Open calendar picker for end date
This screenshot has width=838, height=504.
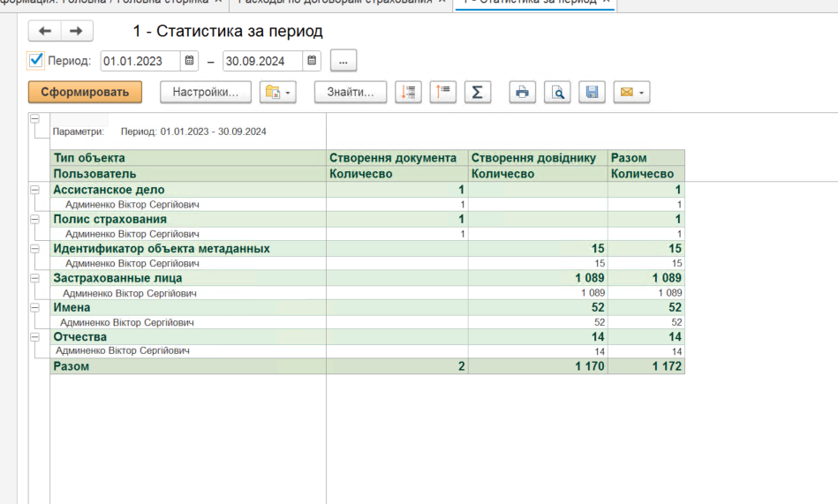click(x=311, y=62)
